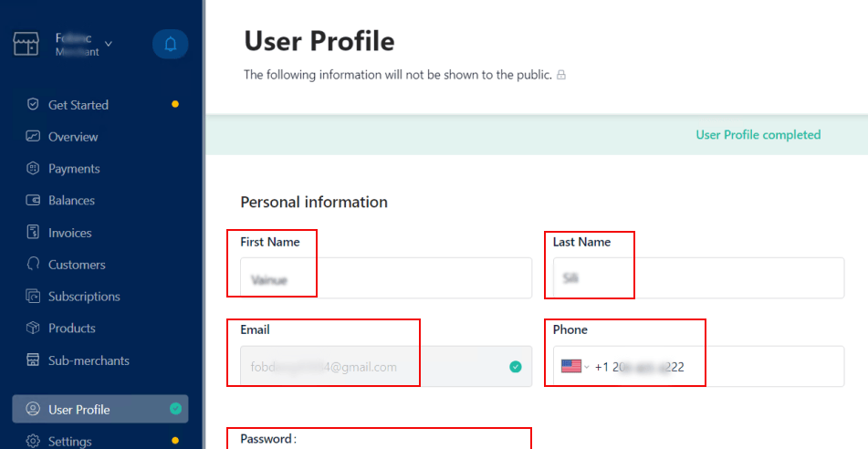This screenshot has height=449, width=868.
Task: Open the phone country flag dropdown
Action: pyautogui.click(x=575, y=367)
